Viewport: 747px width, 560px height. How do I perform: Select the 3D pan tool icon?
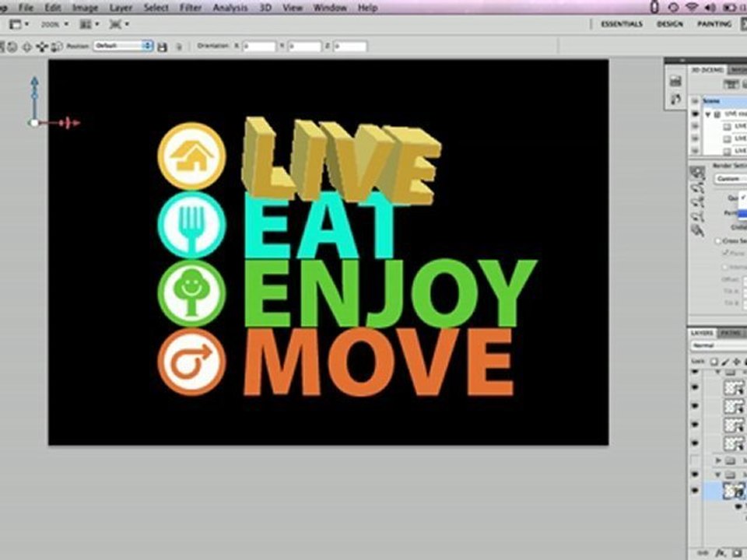tap(27, 47)
